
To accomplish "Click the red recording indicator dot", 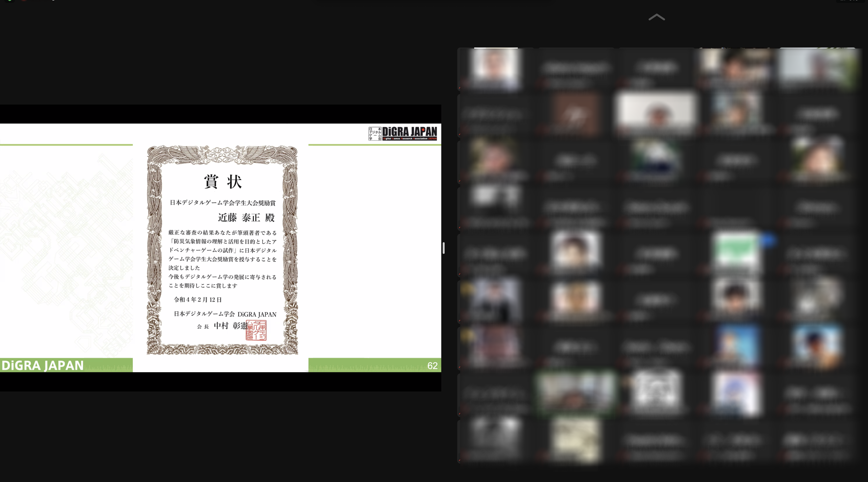I will pyautogui.click(x=24, y=0).
